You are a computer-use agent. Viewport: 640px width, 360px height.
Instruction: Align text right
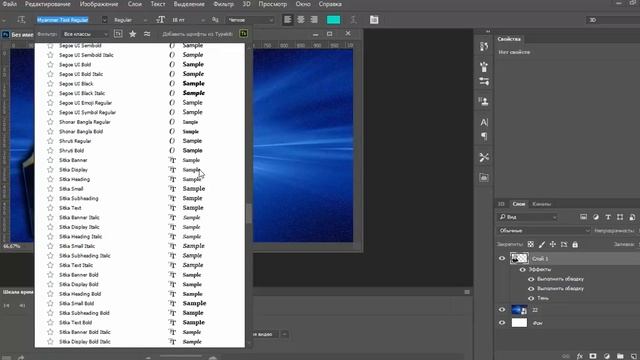point(314,20)
